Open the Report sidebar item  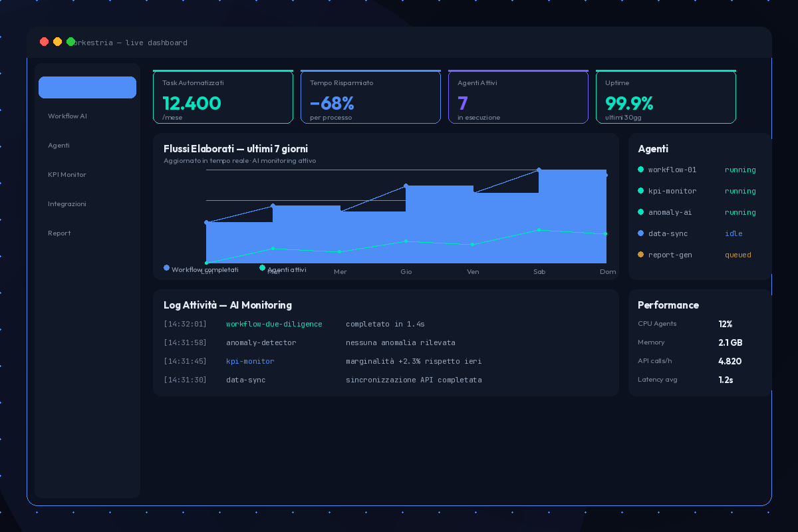(59, 233)
